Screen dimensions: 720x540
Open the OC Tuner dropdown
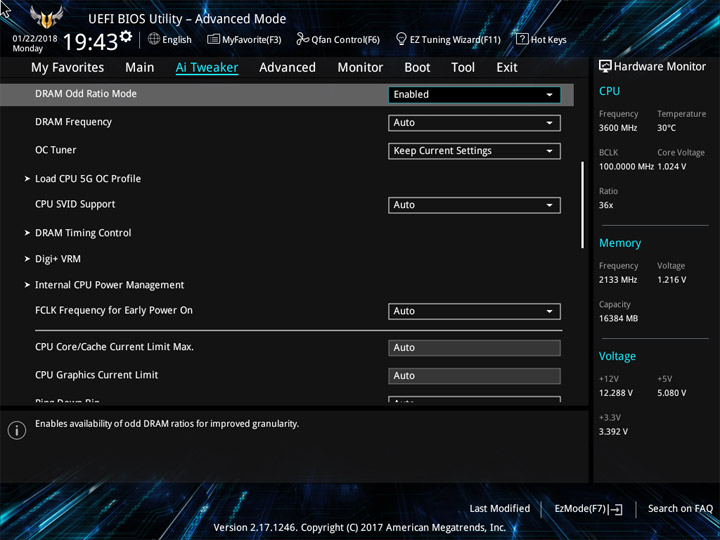[x=474, y=151]
